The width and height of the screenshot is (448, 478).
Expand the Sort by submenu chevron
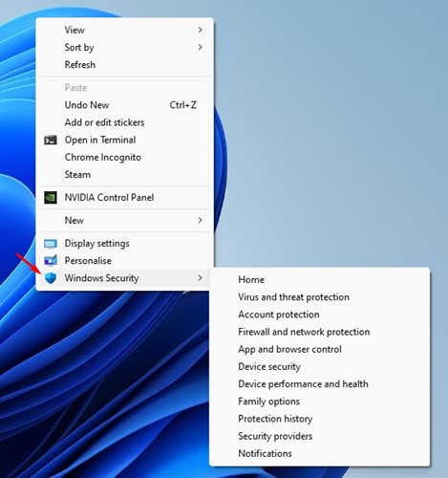pyautogui.click(x=200, y=47)
